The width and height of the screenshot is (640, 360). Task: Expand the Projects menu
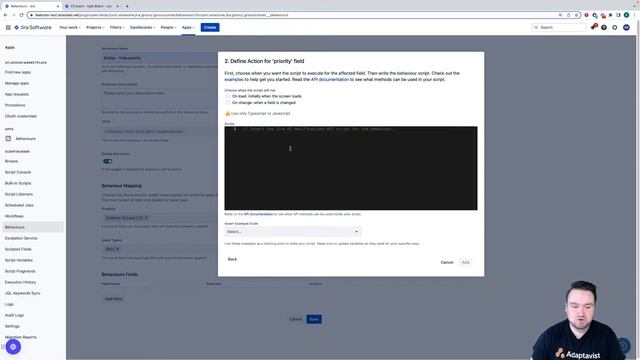point(95,27)
